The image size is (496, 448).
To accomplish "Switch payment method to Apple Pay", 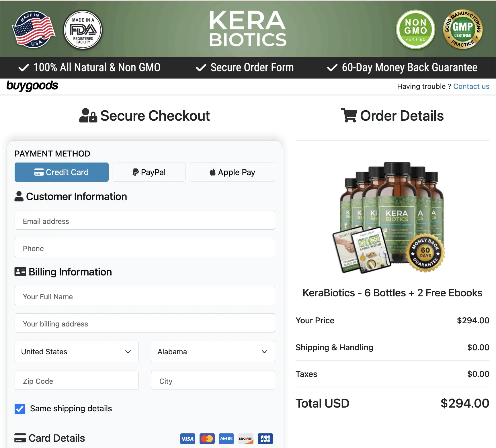I will 232,172.
